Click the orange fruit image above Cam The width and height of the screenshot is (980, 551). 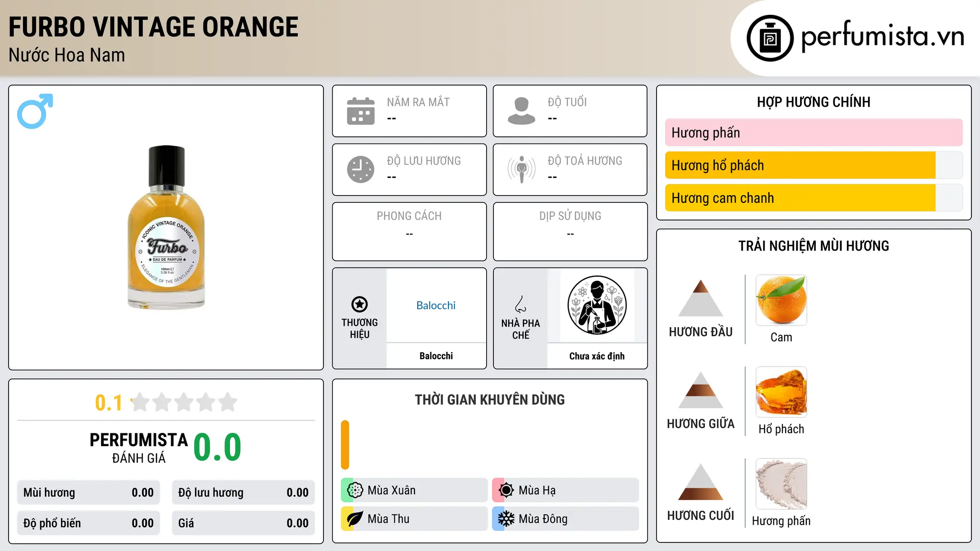tap(781, 300)
